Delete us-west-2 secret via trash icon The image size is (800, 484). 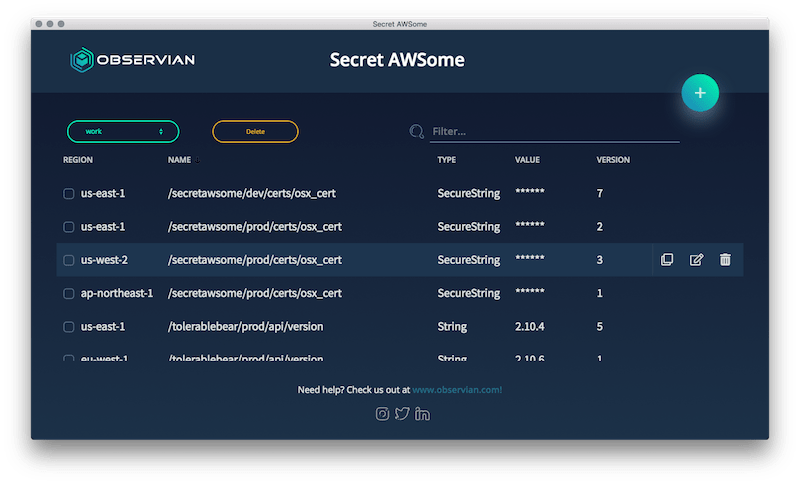725,260
